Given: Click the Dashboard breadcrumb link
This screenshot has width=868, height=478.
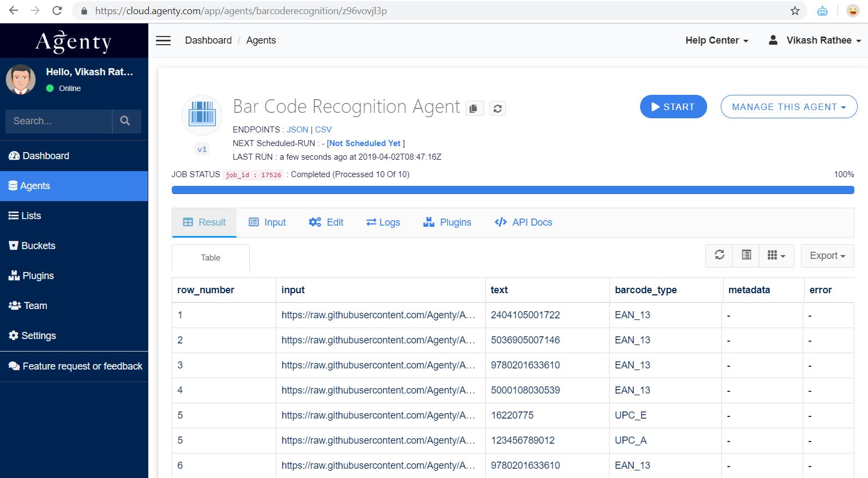Looking at the screenshot, I should pos(208,40).
